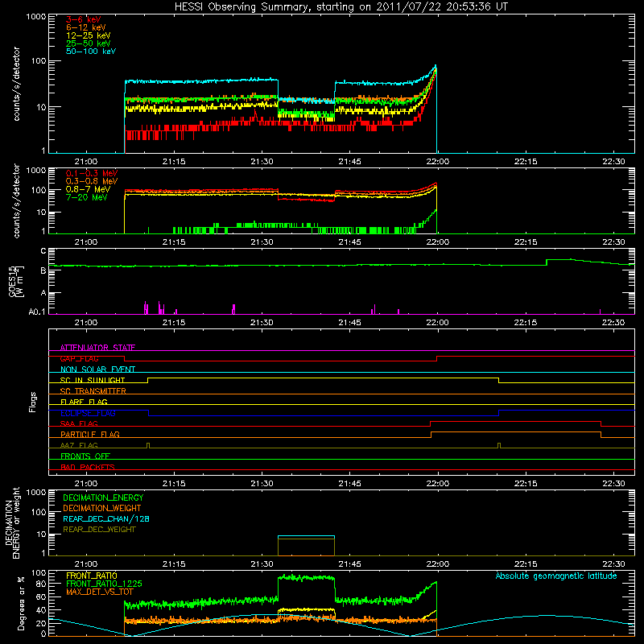Select the FRONTS_OFF flag label
This screenshot has height=644, width=644.
point(85,456)
